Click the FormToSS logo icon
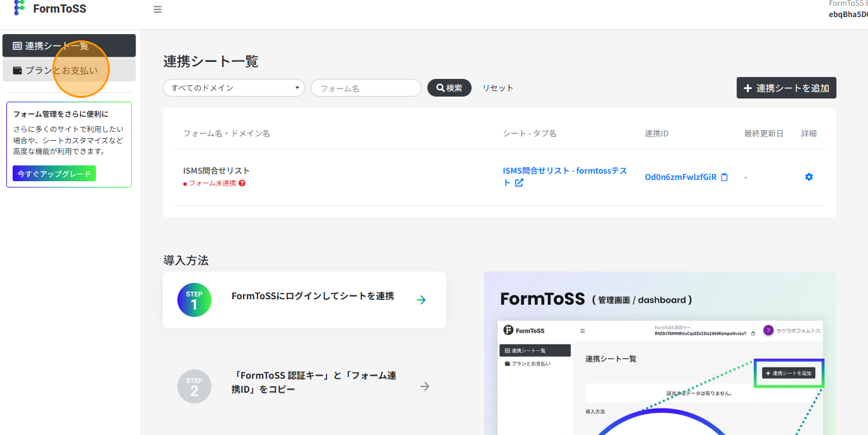Image resolution: width=868 pixels, height=435 pixels. (20, 8)
